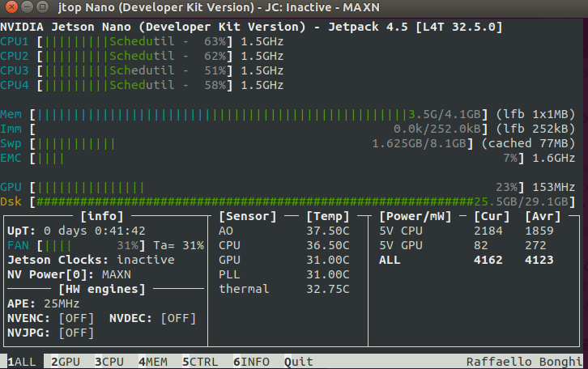Click the [info] panel header
Image resolution: width=588 pixels, height=369 pixels.
point(102,217)
